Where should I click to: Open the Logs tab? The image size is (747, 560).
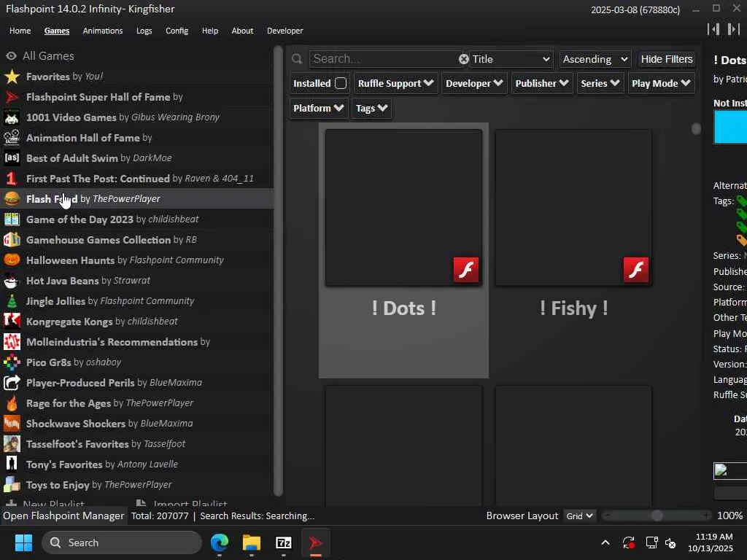click(144, 31)
